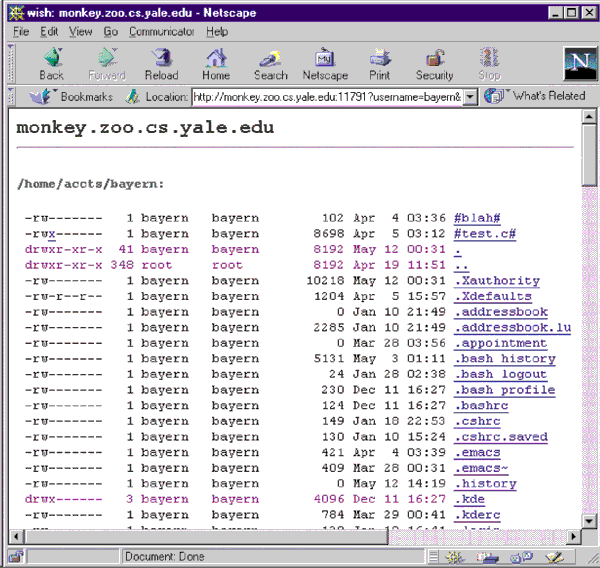Go to the Home page

pyautogui.click(x=215, y=64)
